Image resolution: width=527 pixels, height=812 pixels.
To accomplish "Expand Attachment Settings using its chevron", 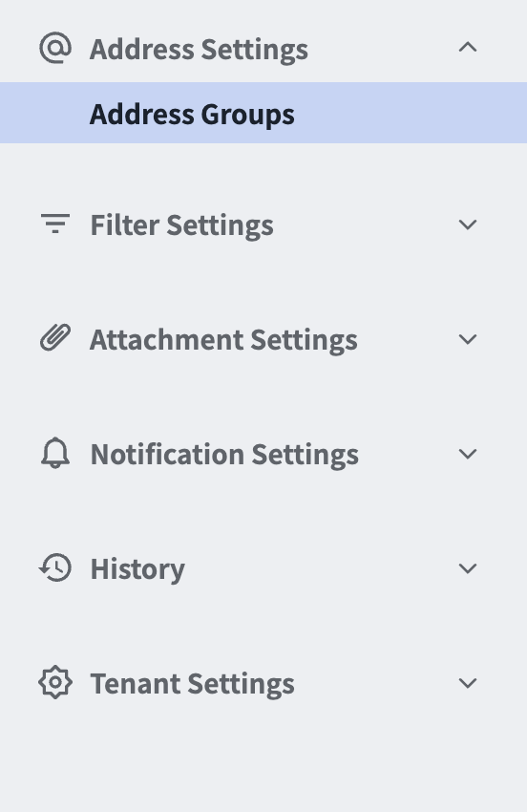I will pyautogui.click(x=468, y=339).
